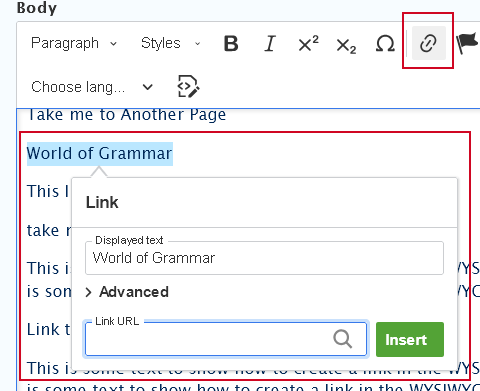Viewport: 480px width, 391px height.
Task: Expand the Advanced section
Action: tap(127, 292)
